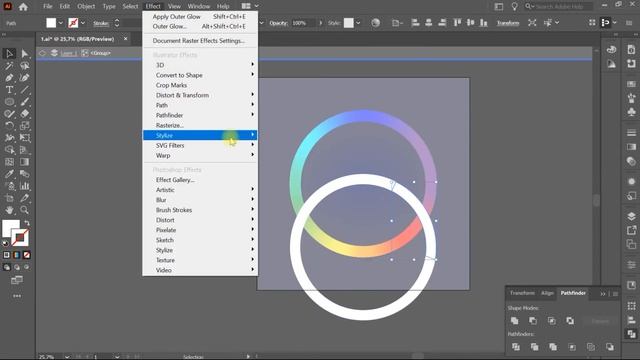The image size is (640, 360).
Task: Open the fill color dropdown arrow
Action: [x=60, y=23]
